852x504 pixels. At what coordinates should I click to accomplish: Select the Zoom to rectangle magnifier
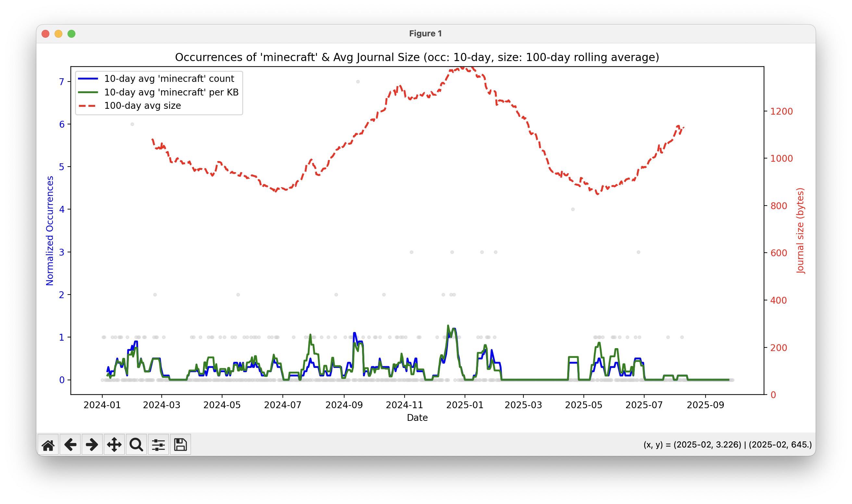pos(136,445)
